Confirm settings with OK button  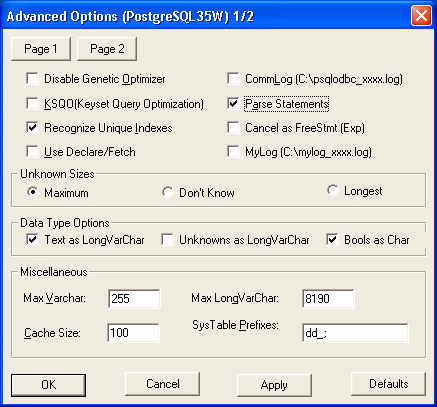(48, 385)
